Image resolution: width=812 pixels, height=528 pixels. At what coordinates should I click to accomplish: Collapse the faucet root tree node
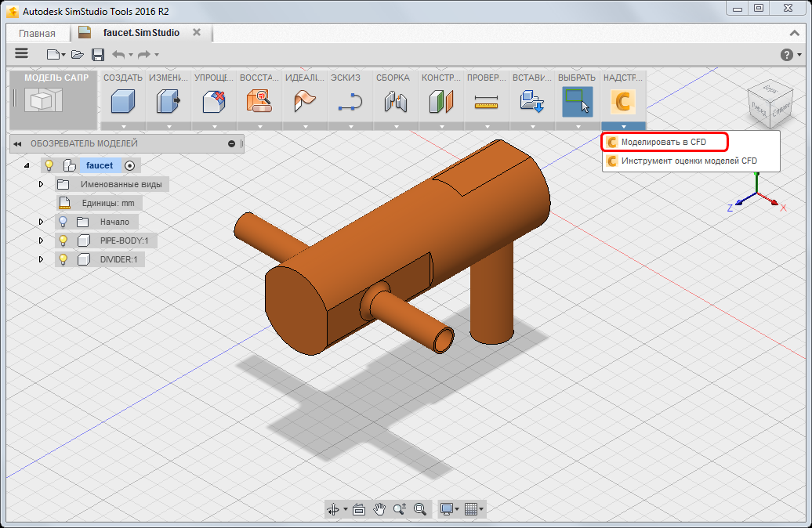(27, 165)
